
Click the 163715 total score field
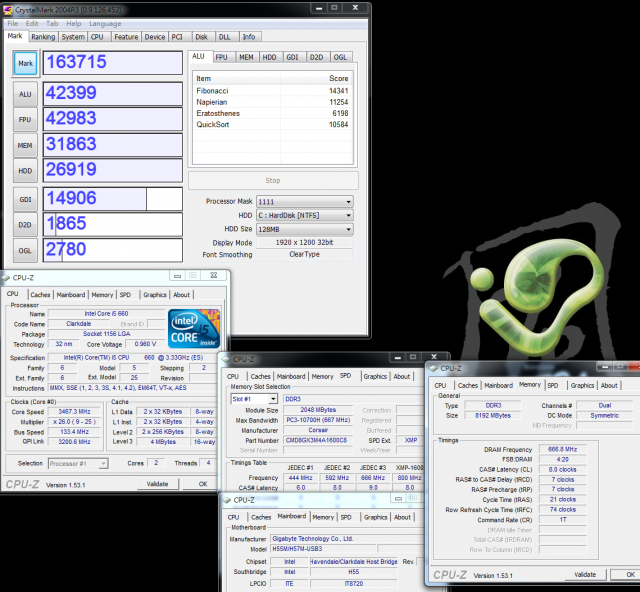[113, 62]
